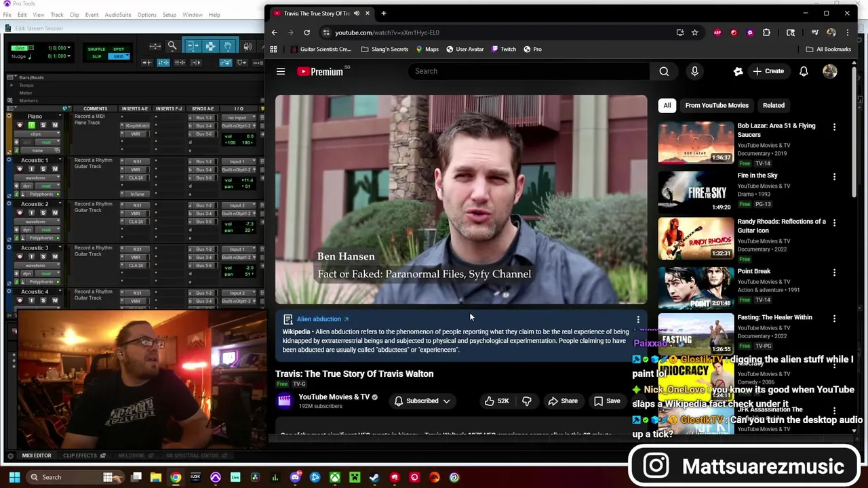868x488 pixels.
Task: Open Xbox app from the taskbar
Action: click(x=335, y=477)
